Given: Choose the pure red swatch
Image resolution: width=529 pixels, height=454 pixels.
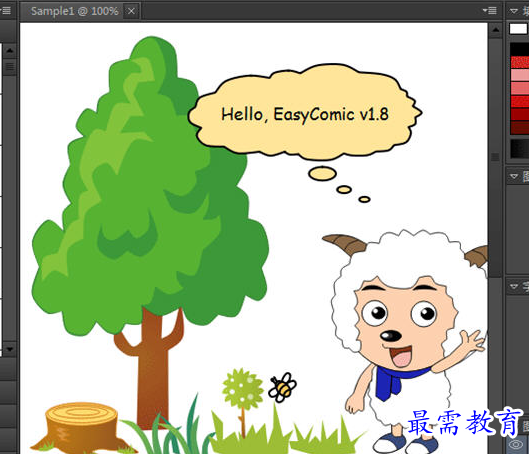Looking at the screenshot, I should tap(520, 102).
